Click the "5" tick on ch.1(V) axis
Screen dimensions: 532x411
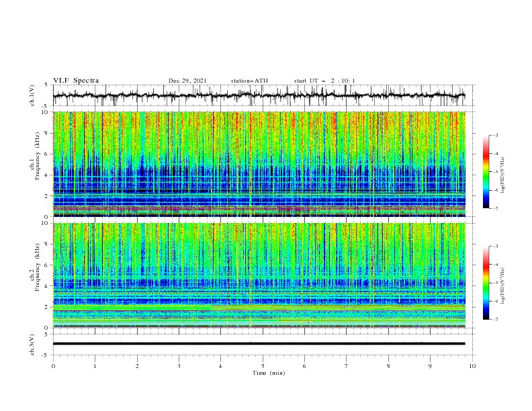point(47,85)
